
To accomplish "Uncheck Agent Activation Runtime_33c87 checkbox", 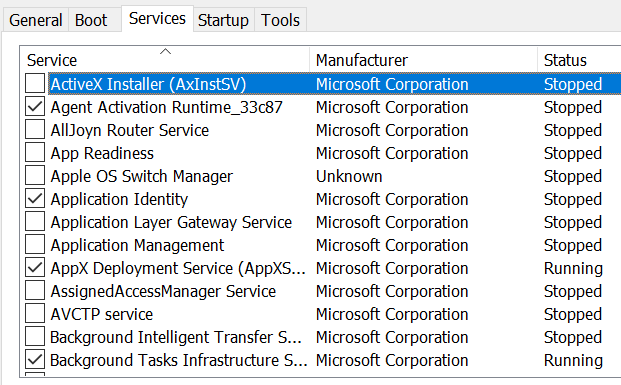I will pyautogui.click(x=35, y=107).
